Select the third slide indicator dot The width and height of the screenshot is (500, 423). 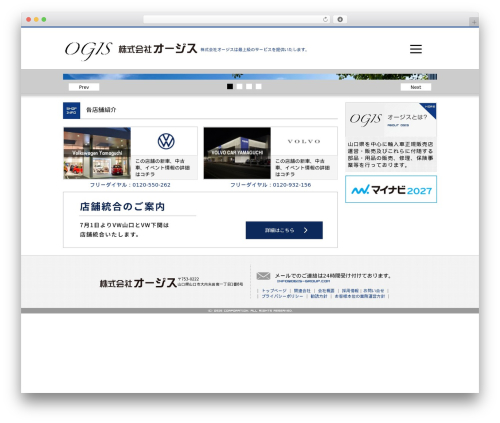(249, 86)
